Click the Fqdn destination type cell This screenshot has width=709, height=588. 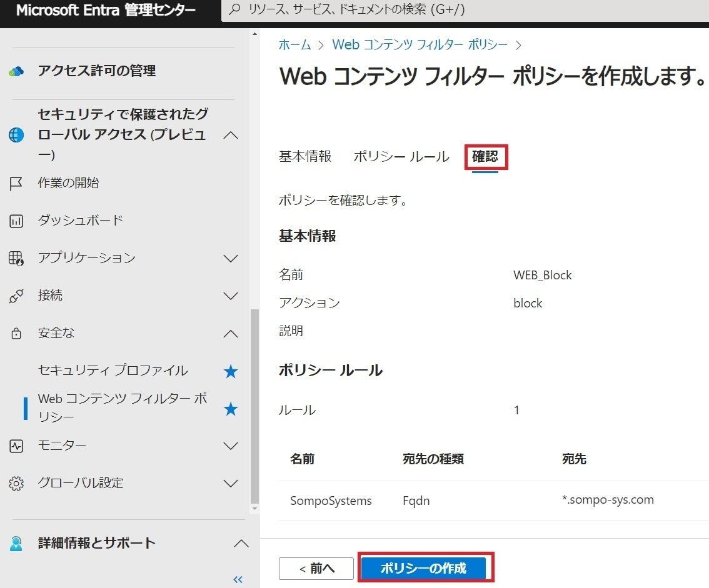tap(416, 501)
